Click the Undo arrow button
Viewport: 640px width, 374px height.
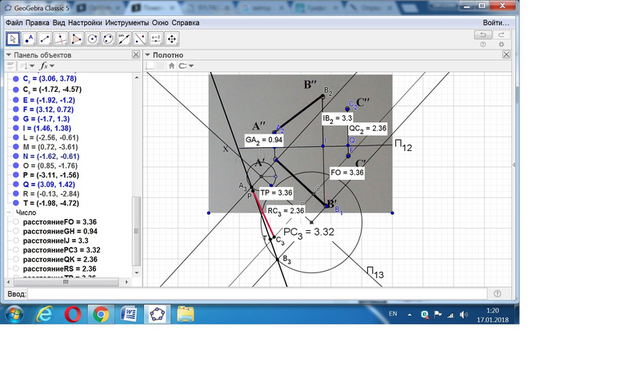coord(482,35)
